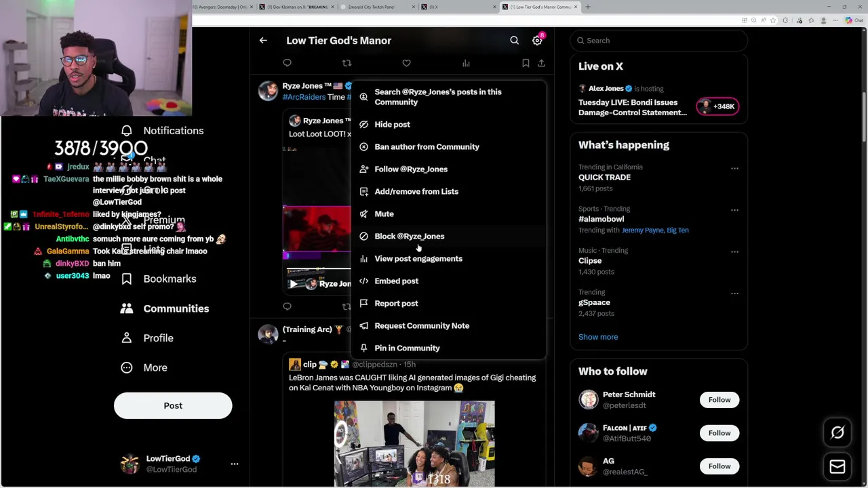Click repost icon on the top post action row
The height and width of the screenshot is (488, 868).
click(x=347, y=63)
